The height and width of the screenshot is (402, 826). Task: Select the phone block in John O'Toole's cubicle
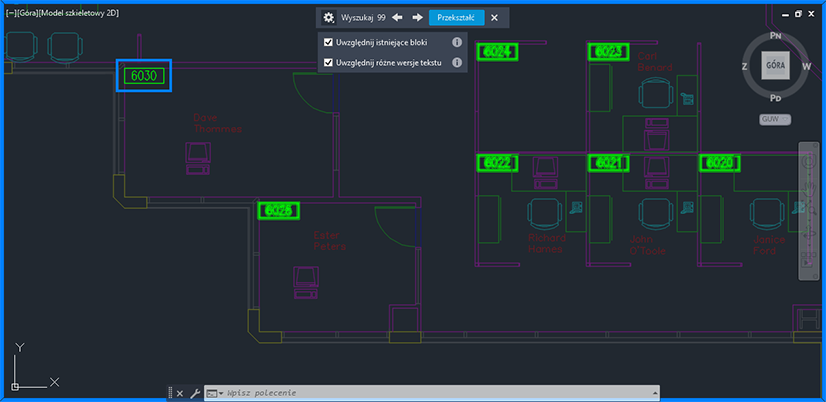coord(687,208)
